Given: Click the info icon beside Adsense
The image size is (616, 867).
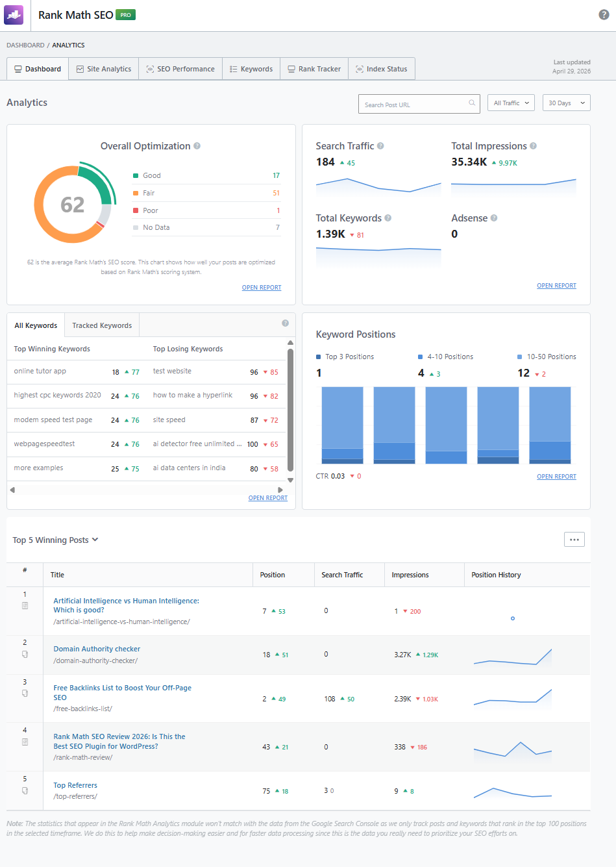Looking at the screenshot, I should 494,218.
